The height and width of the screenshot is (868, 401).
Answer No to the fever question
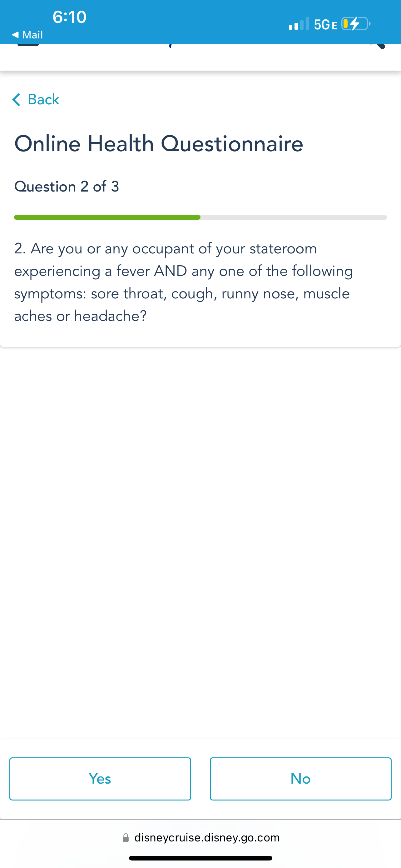coord(301,779)
